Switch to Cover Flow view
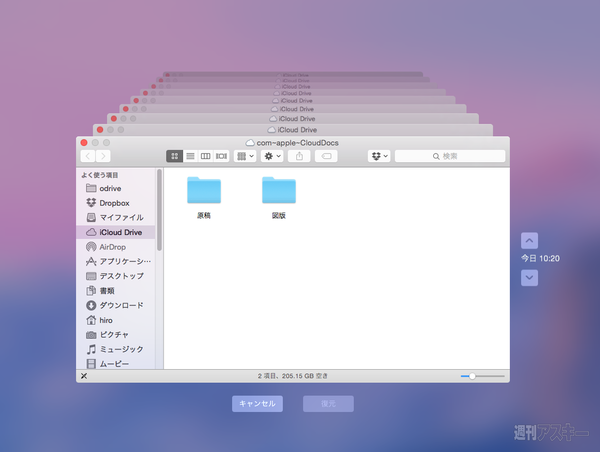 coord(221,156)
